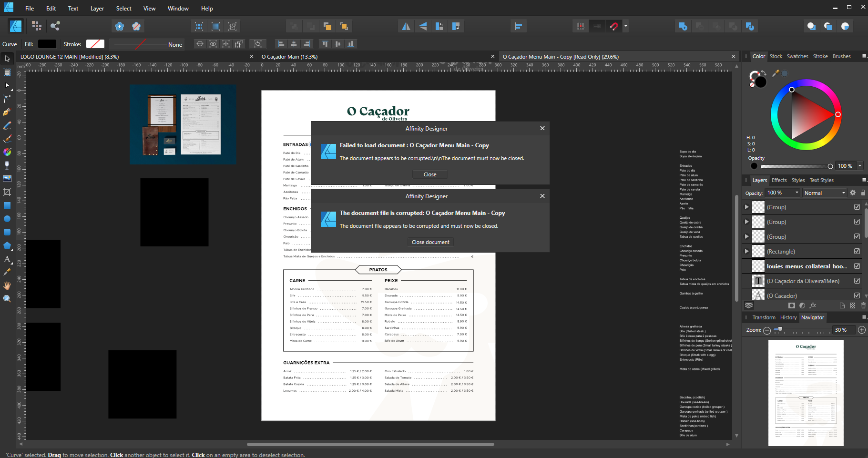
Task: Select the Zoom tool
Action: point(7,298)
